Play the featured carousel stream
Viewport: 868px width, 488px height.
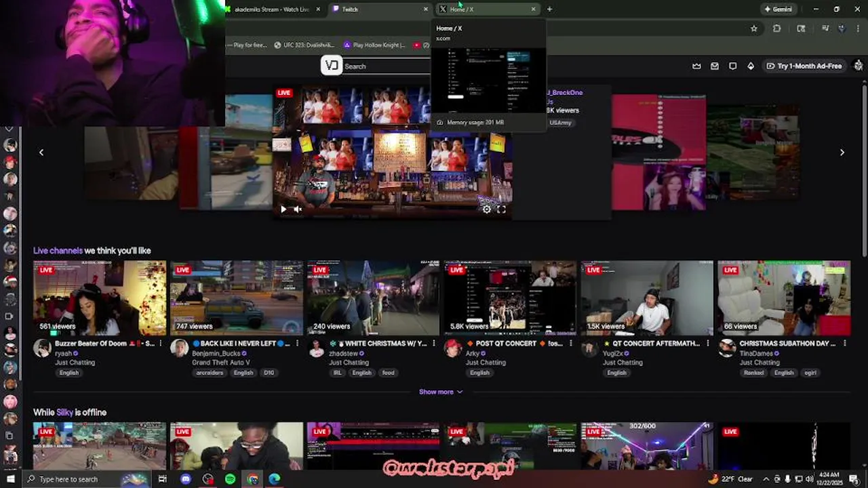tap(283, 209)
